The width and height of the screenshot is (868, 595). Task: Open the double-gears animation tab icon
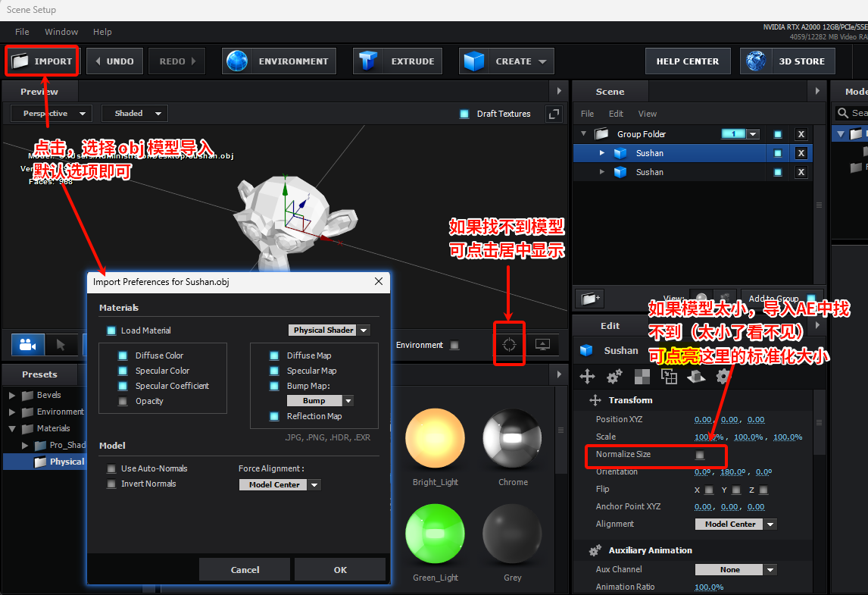tap(614, 377)
